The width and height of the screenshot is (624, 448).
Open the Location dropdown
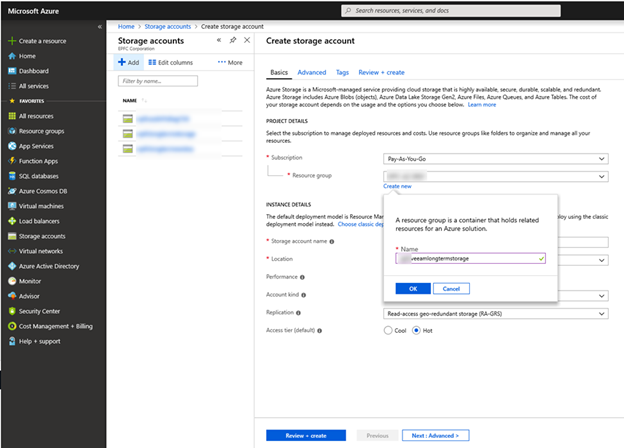pos(583,260)
